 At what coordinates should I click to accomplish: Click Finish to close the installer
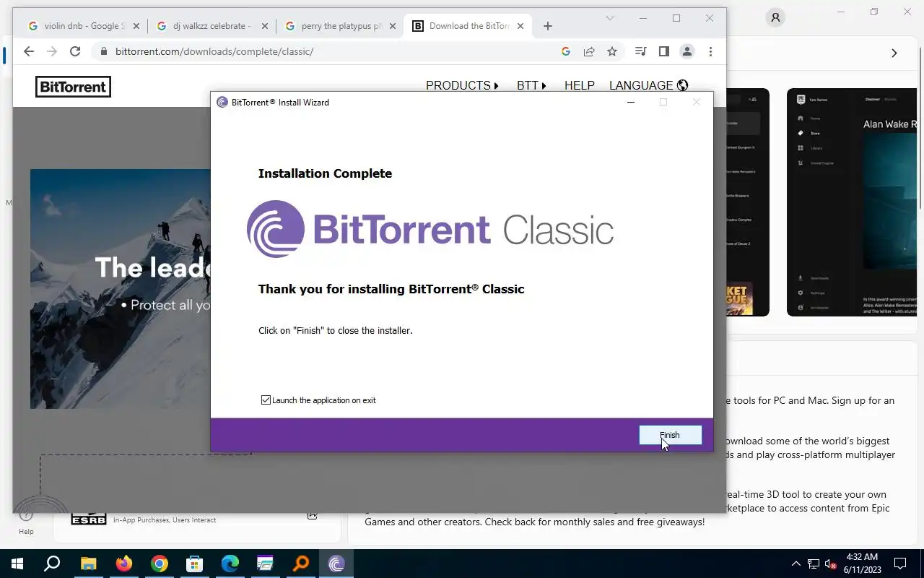pyautogui.click(x=670, y=435)
